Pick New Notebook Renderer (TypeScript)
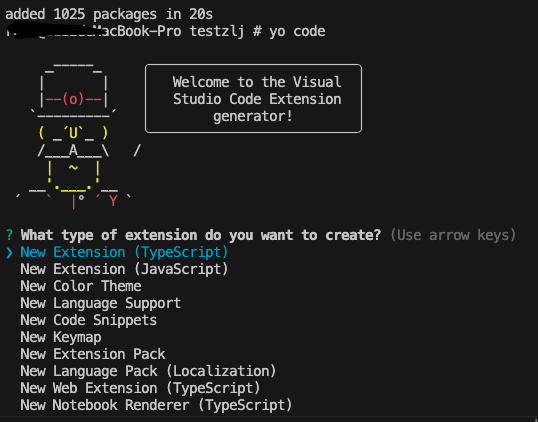The image size is (538, 422). (156, 405)
